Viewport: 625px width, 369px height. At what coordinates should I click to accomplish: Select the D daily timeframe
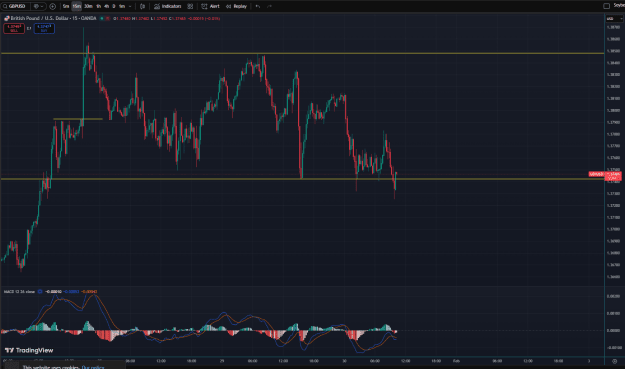click(114, 6)
